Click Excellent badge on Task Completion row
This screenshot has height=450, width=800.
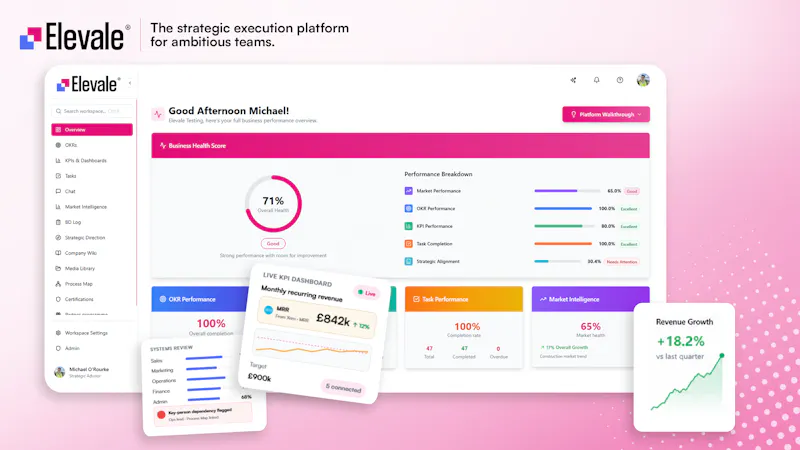[629, 244]
